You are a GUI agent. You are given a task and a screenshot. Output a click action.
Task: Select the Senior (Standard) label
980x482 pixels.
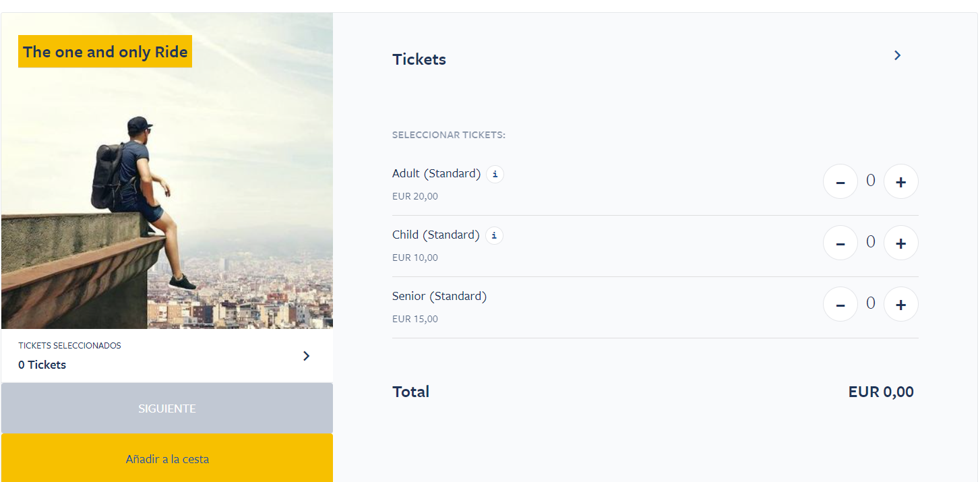(x=439, y=296)
